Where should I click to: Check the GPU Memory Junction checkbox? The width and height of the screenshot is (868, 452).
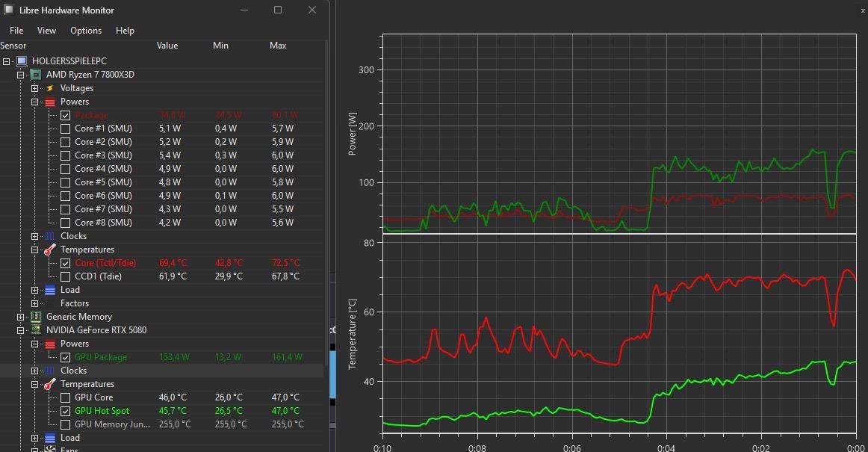(65, 424)
